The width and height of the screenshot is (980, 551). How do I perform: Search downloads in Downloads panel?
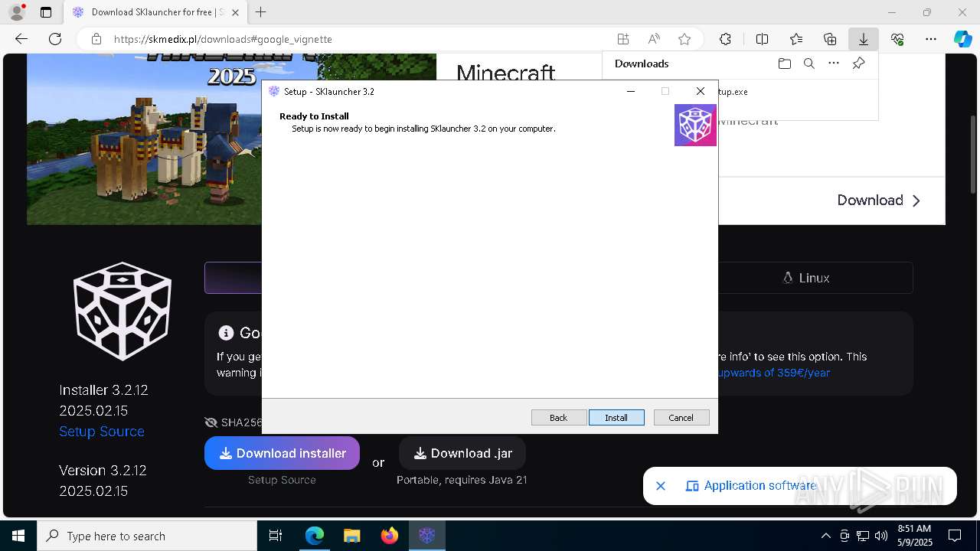point(808,64)
